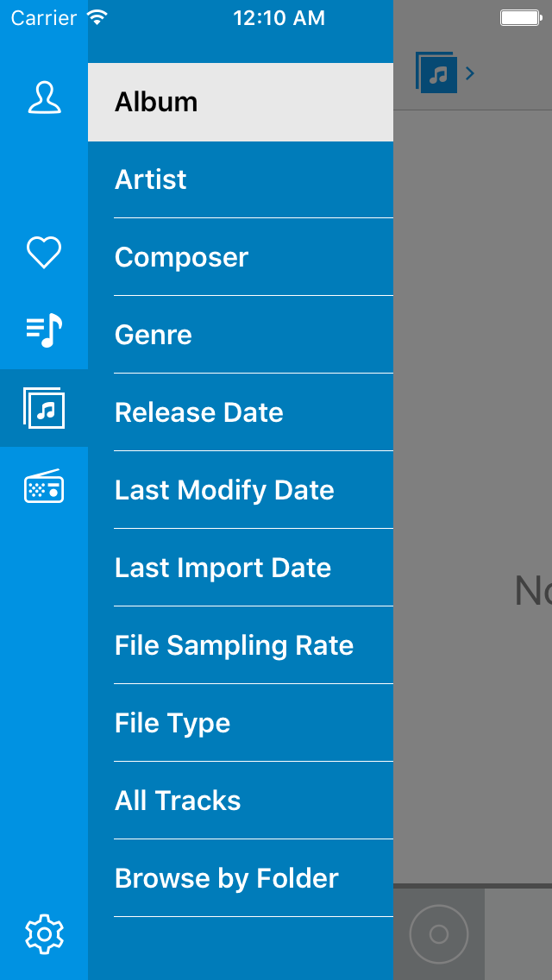
Task: Select Last Import Date option
Action: pos(240,568)
